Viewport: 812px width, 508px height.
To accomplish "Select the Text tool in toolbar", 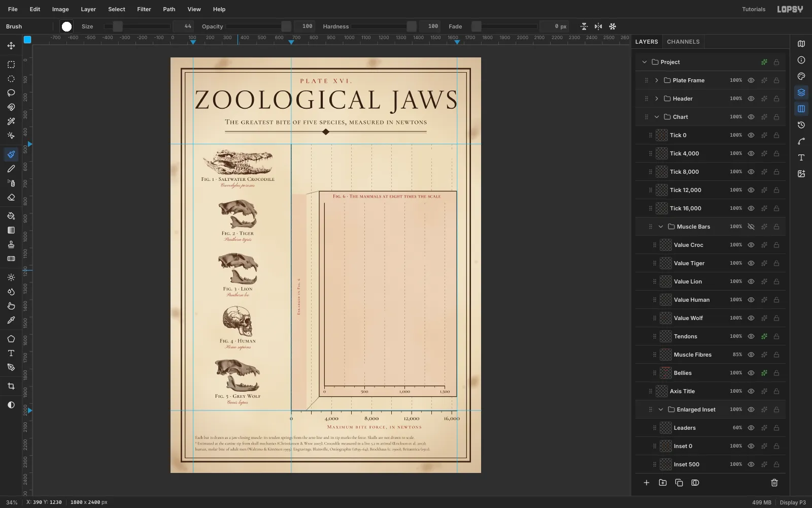I will point(11,353).
